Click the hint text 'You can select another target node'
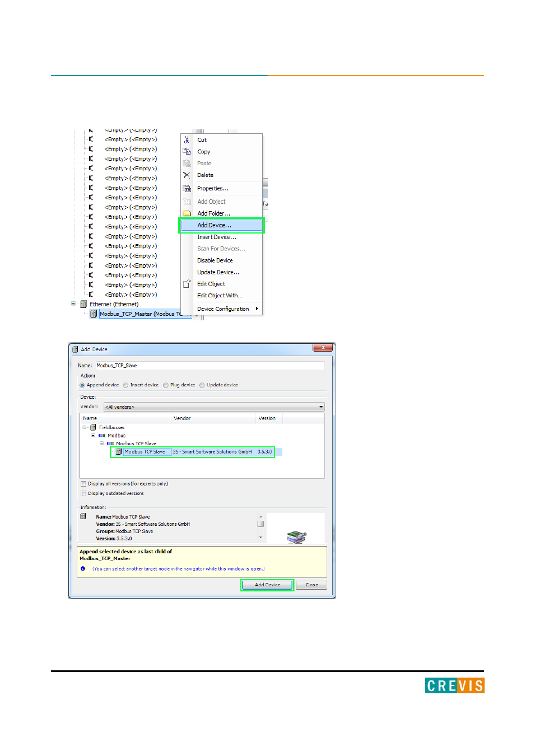 pyautogui.click(x=179, y=569)
